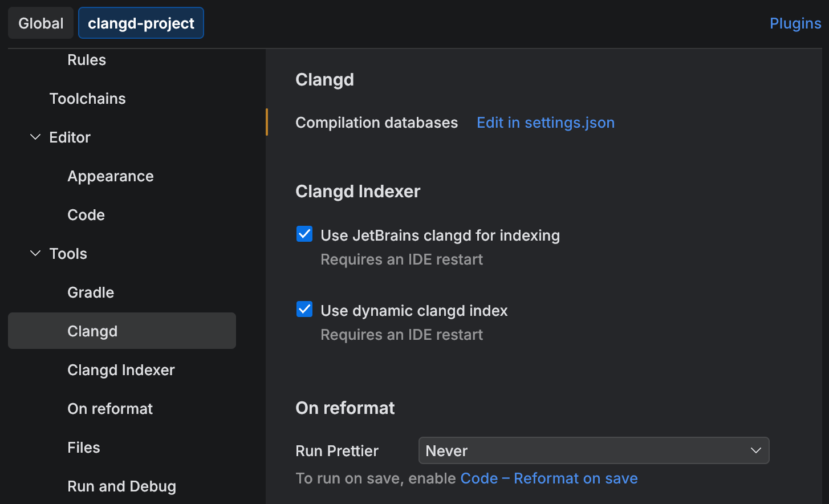This screenshot has height=504, width=829.
Task: Select Files in the sidebar
Action: point(83,447)
